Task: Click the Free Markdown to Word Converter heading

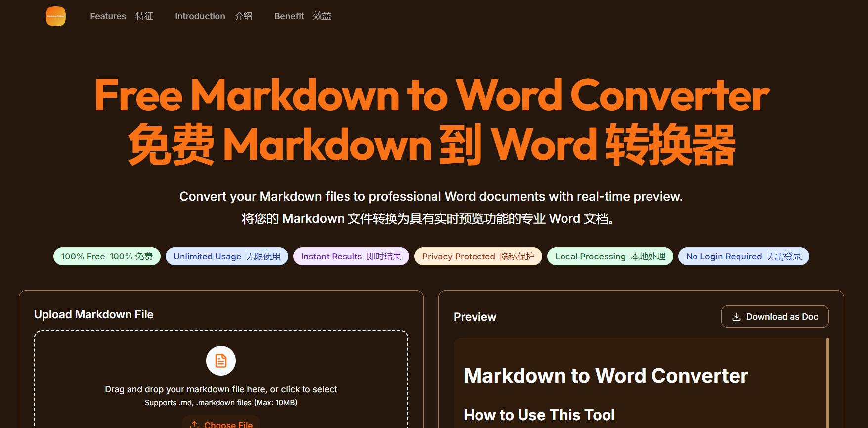Action: (x=432, y=95)
